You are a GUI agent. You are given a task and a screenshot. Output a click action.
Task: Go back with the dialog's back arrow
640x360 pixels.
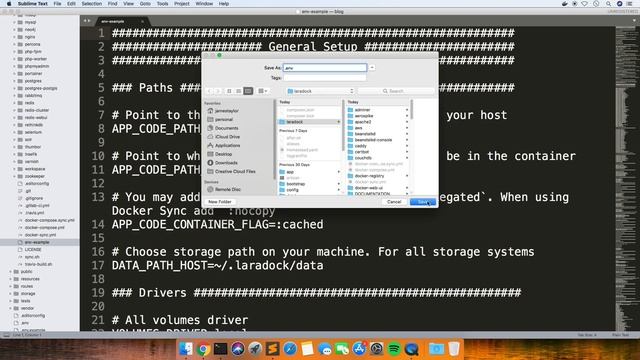(x=210, y=91)
